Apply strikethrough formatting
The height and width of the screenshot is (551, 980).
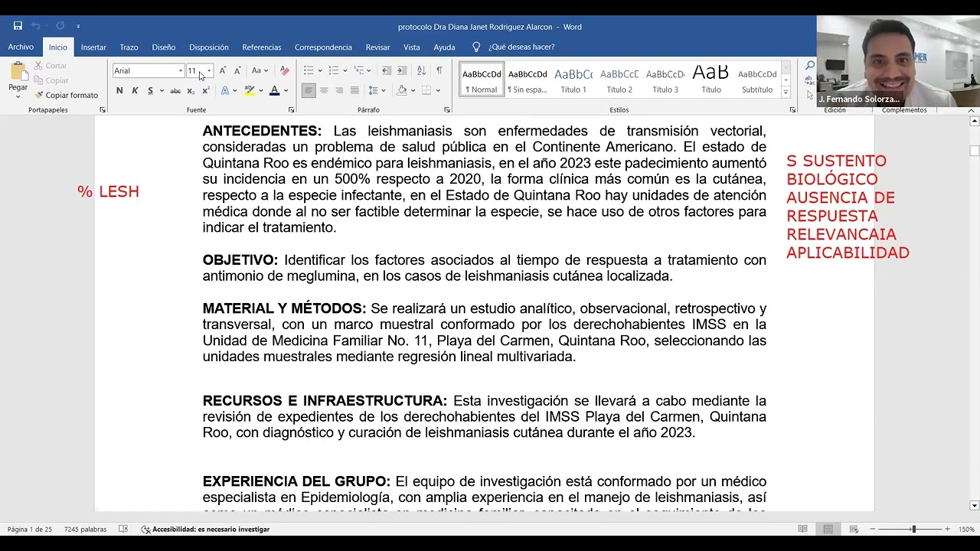pos(175,90)
